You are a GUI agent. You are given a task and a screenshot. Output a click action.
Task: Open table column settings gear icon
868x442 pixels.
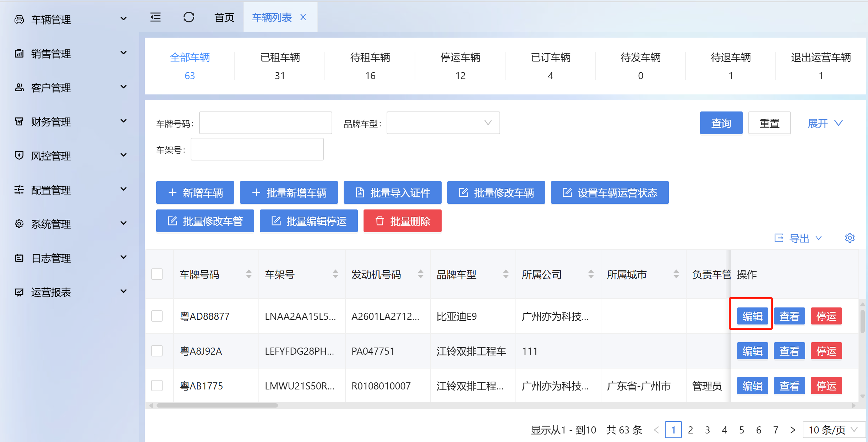point(850,238)
